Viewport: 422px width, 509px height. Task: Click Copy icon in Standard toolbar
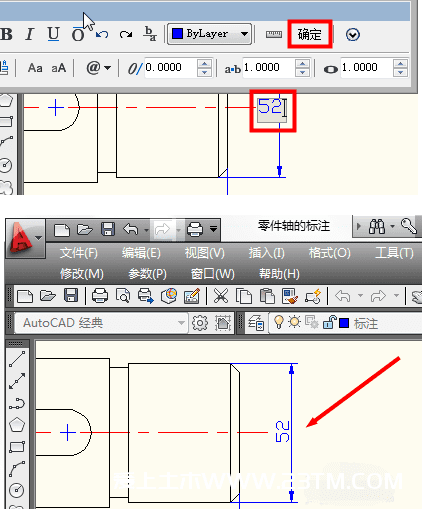(244, 296)
